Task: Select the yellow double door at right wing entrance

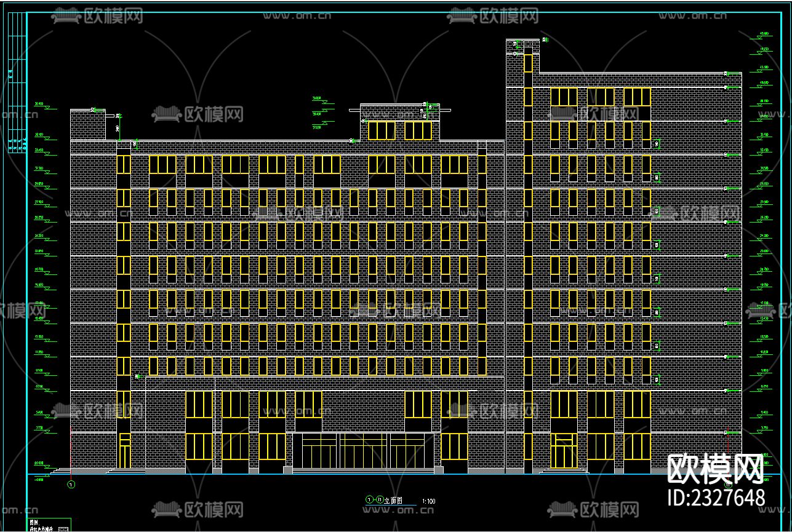Action: (x=564, y=453)
